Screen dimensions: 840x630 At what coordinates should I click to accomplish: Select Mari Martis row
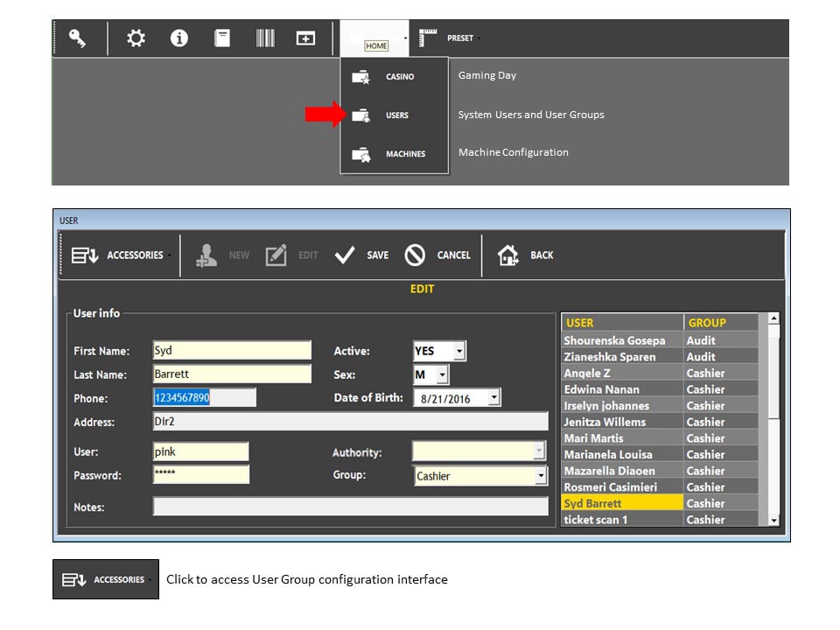tap(660, 438)
